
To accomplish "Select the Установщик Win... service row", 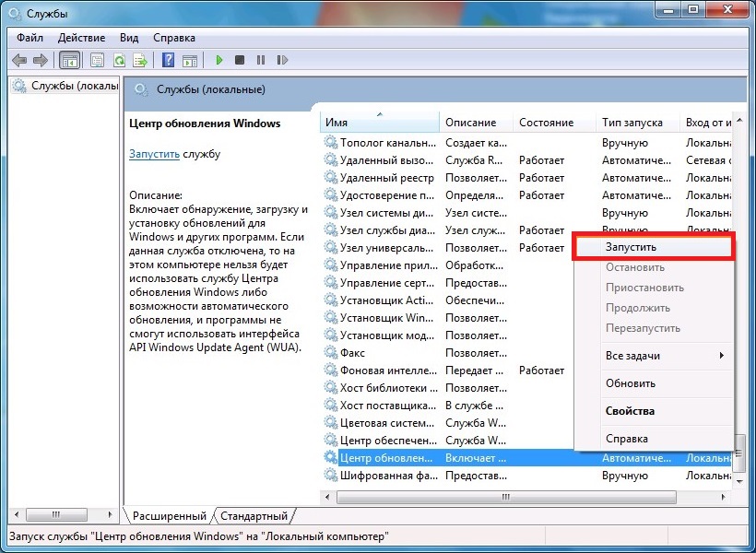I will point(447,318).
